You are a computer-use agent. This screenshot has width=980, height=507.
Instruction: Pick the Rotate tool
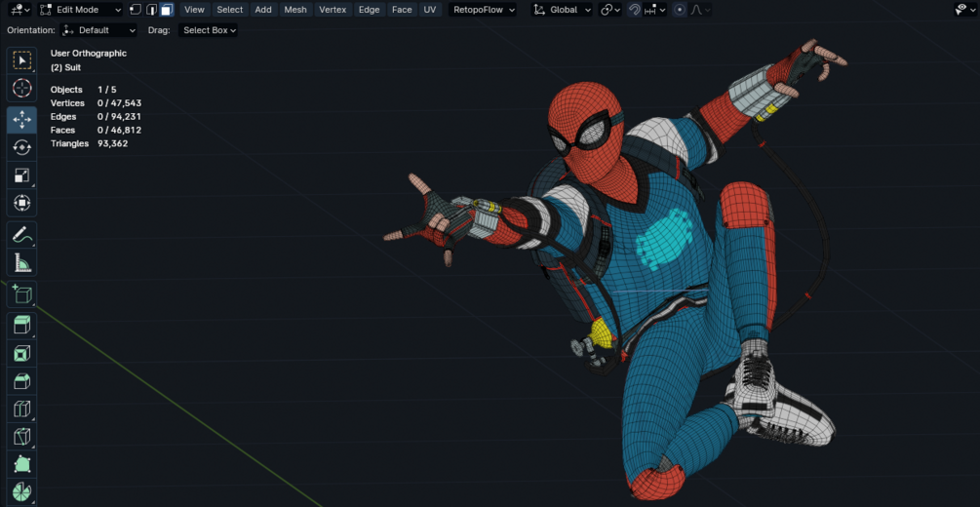point(21,147)
